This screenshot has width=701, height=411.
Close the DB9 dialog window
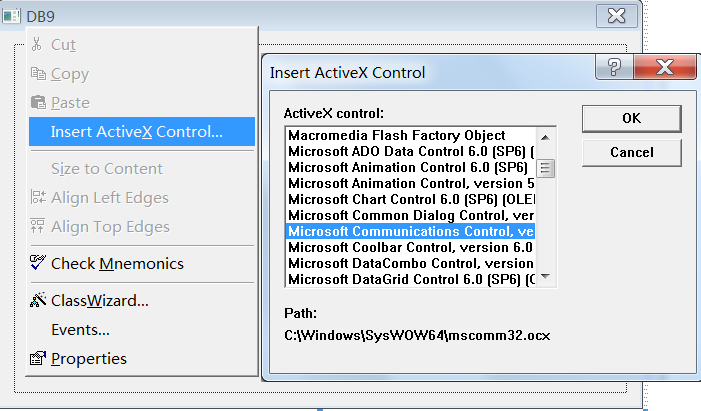(x=617, y=16)
